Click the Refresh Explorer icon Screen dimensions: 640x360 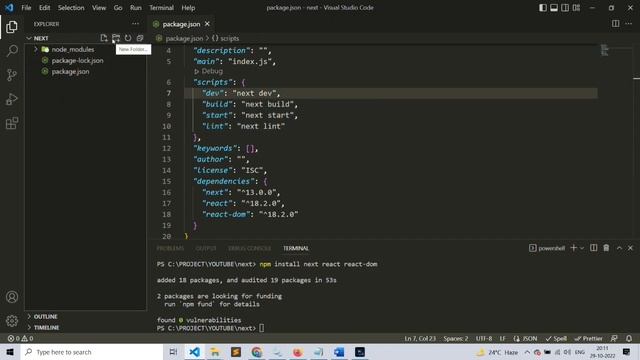[x=128, y=38]
